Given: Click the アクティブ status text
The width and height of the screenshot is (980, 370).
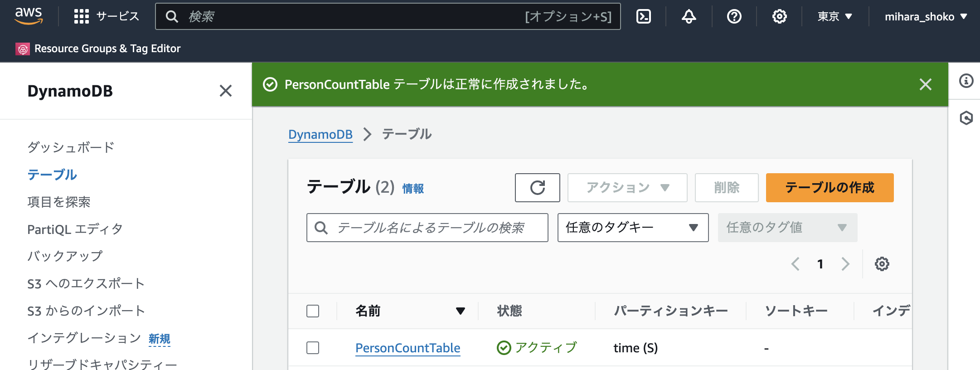Looking at the screenshot, I should pos(546,348).
